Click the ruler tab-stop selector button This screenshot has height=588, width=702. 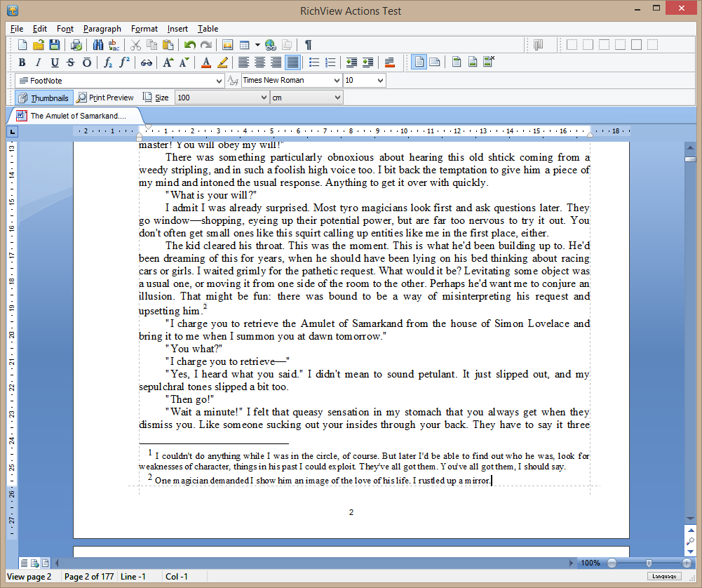pyautogui.click(x=12, y=132)
